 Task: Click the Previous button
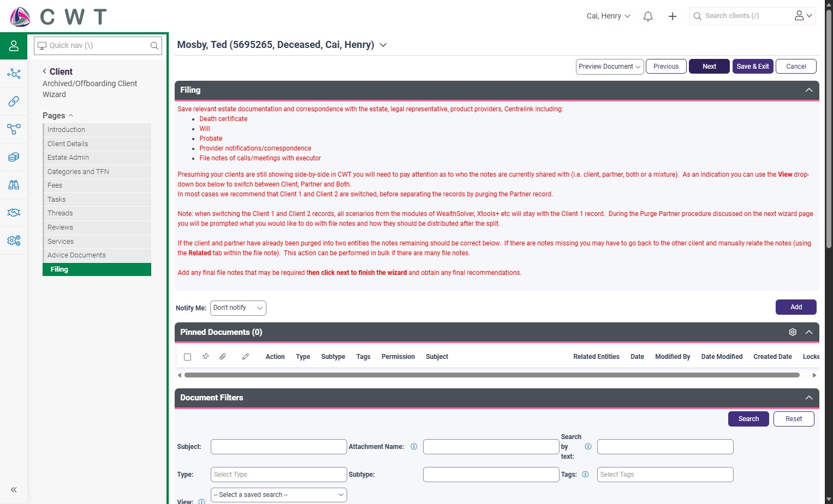pyautogui.click(x=666, y=67)
